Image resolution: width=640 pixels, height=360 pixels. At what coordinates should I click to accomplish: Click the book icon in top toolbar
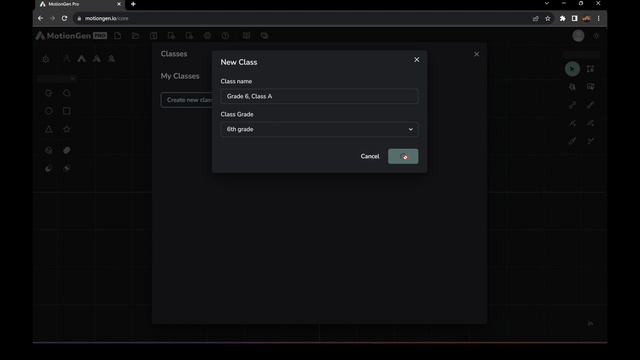[x=247, y=36]
